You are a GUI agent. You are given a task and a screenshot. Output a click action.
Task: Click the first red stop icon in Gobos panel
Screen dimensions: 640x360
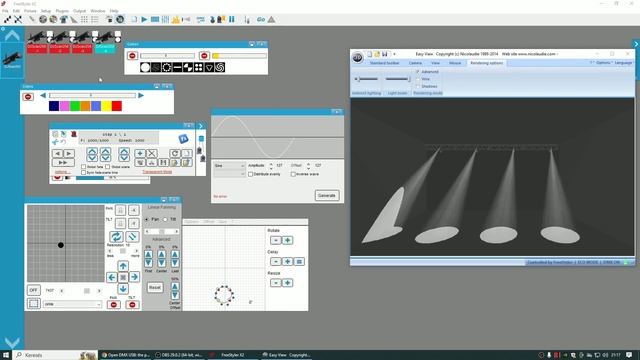coord(132,56)
